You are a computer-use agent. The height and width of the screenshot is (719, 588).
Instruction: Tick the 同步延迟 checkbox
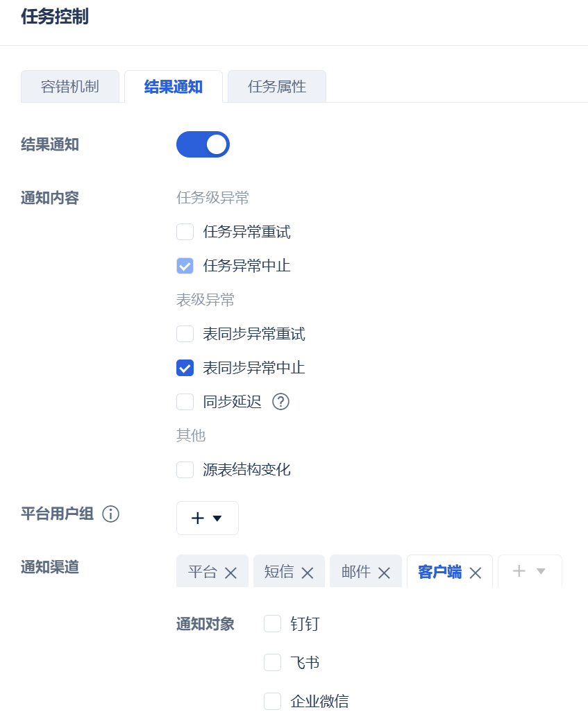pyautogui.click(x=185, y=402)
